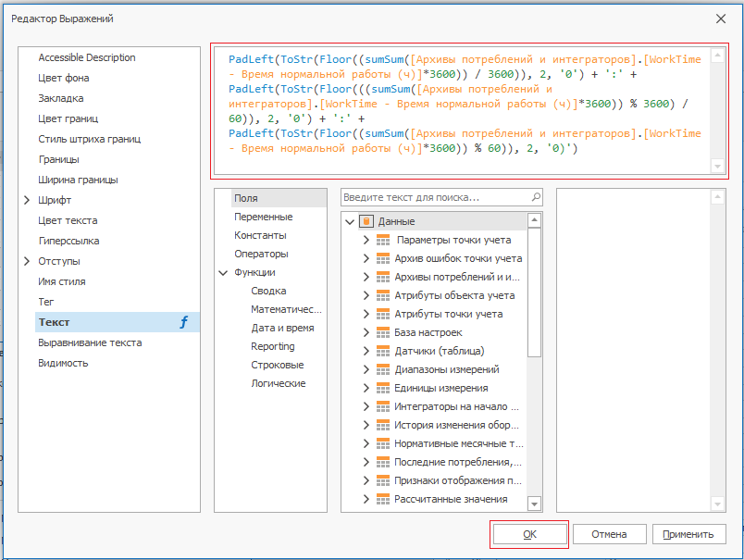Expand Признаки отображения п... node
The height and width of the screenshot is (560, 744).
pyautogui.click(x=366, y=480)
